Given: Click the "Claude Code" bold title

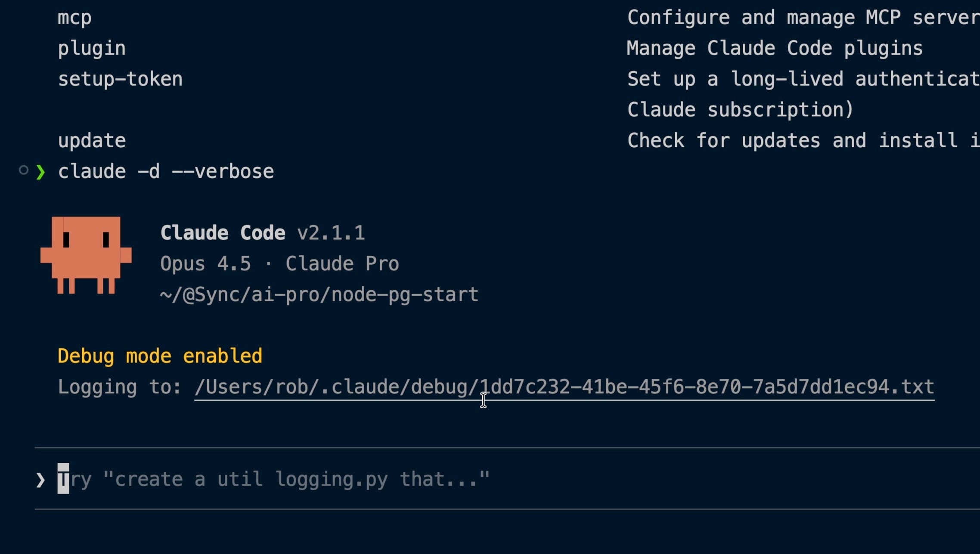Looking at the screenshot, I should 223,233.
